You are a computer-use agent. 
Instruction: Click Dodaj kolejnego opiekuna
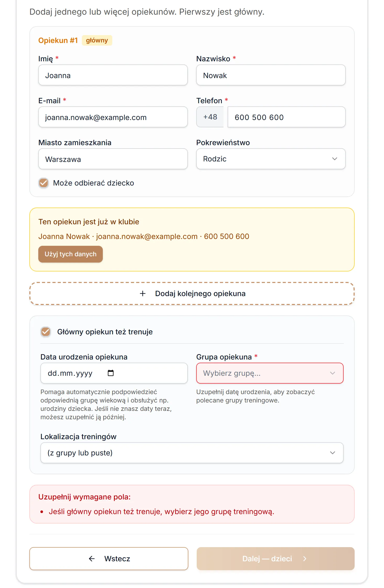[192, 293]
